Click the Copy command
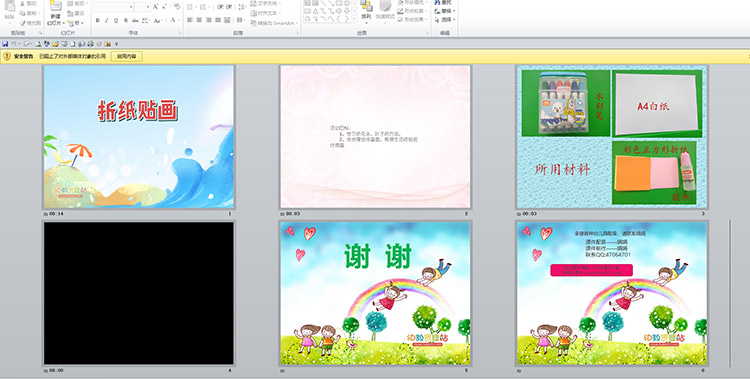Image resolution: width=750 pixels, height=379 pixels. click(29, 13)
